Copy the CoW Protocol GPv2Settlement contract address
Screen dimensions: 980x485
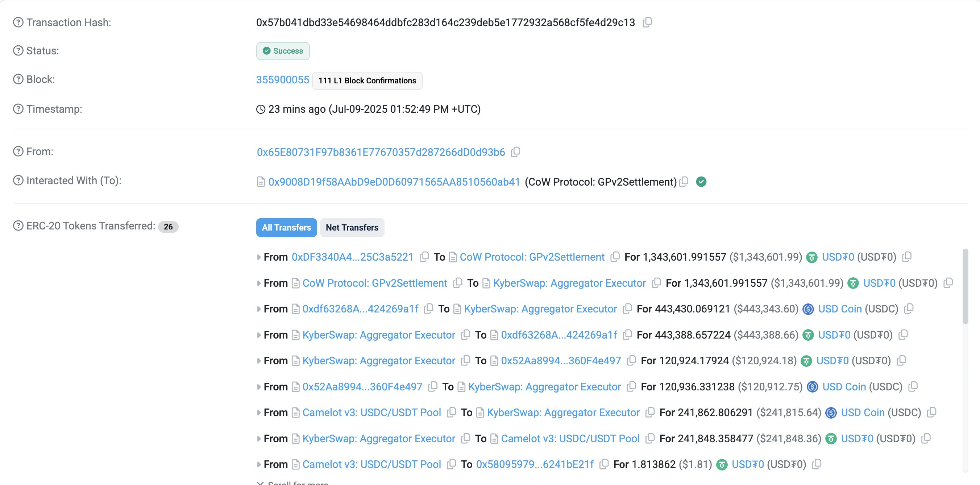click(x=684, y=182)
